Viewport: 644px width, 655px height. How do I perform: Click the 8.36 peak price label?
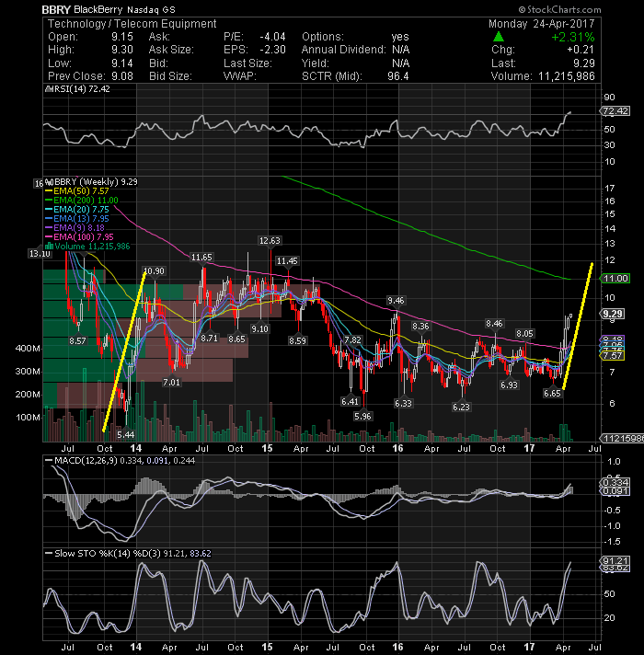coord(420,327)
